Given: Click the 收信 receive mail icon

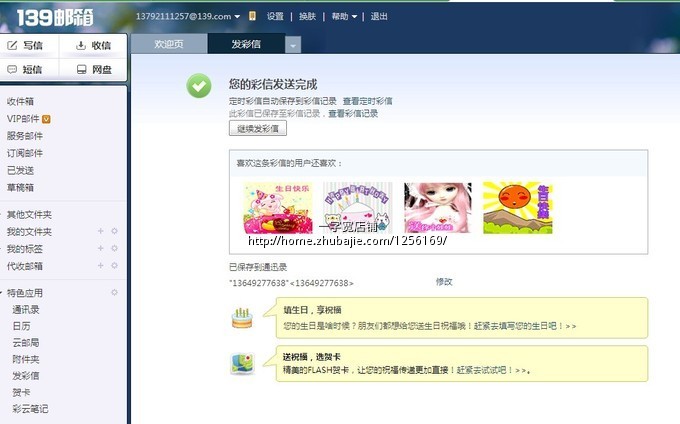Looking at the screenshot, I should tap(81, 46).
